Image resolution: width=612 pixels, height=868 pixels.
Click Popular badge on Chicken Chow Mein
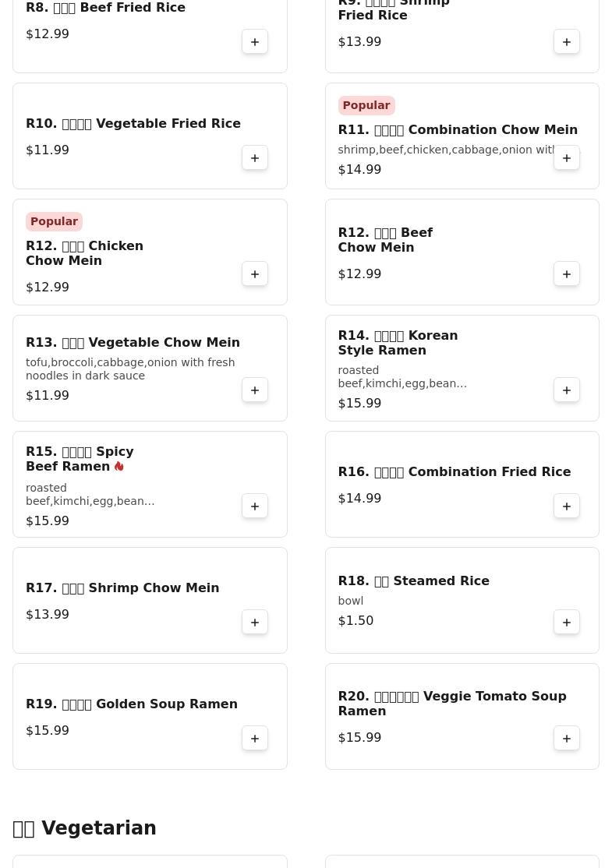55,221
